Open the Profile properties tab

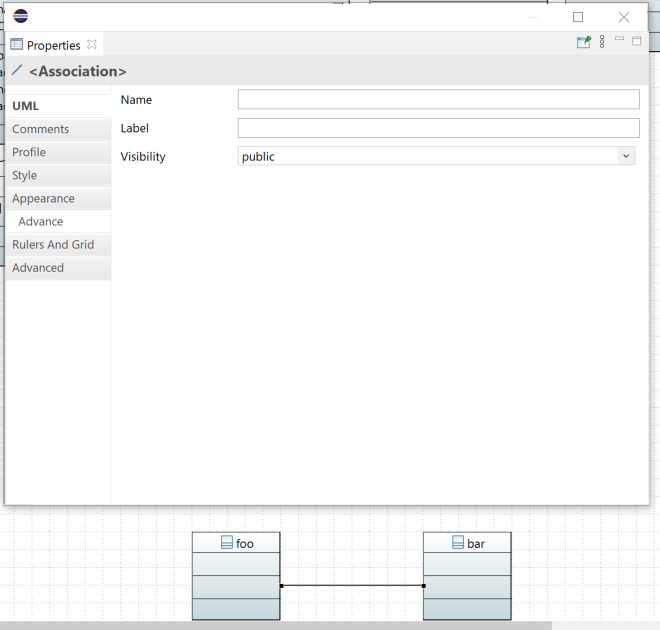tap(58, 152)
